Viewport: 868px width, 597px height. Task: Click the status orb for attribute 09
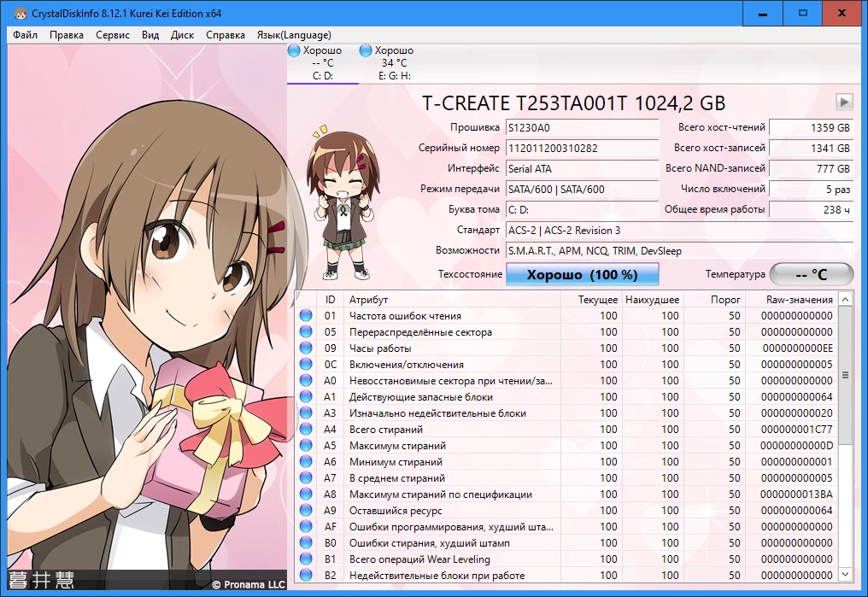pos(306,348)
